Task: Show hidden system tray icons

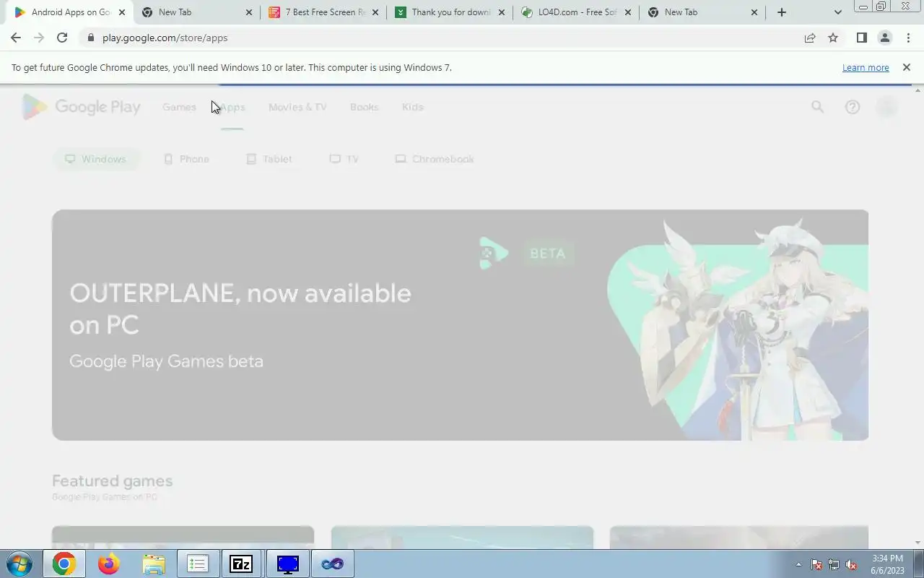Action: [798, 564]
